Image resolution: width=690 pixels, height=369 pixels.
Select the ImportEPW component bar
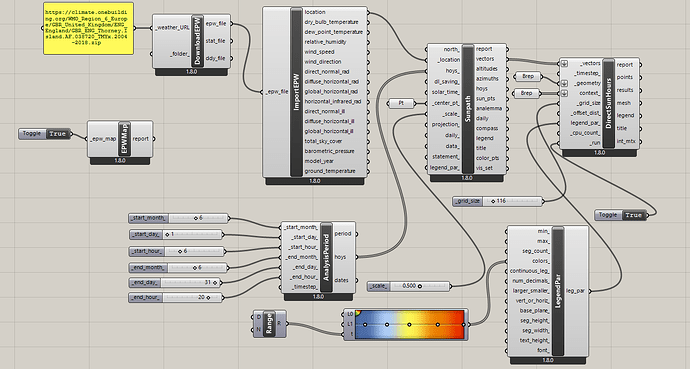(x=296, y=92)
